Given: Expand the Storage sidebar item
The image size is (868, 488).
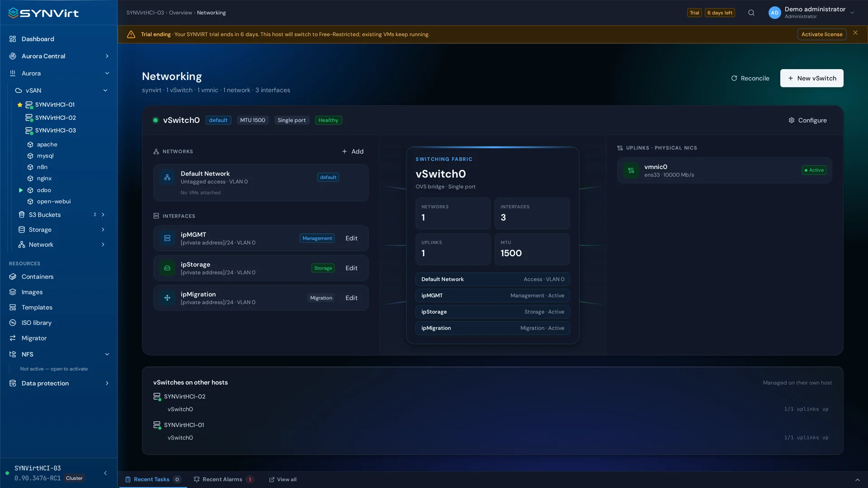Looking at the screenshot, I should 103,230.
